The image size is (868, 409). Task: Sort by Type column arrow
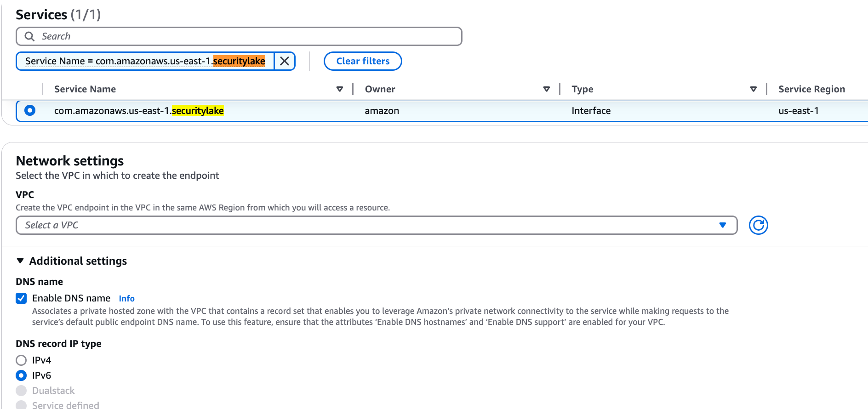(754, 89)
